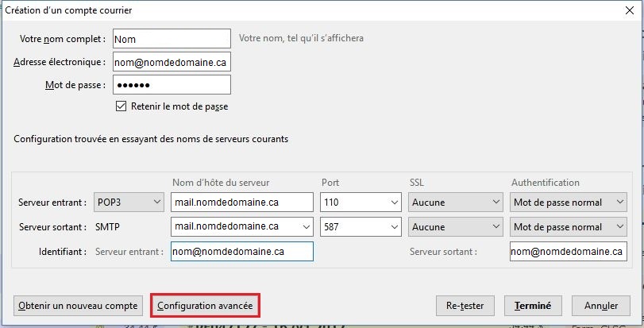
Task: Click the Votre nom complet field
Action: point(172,38)
